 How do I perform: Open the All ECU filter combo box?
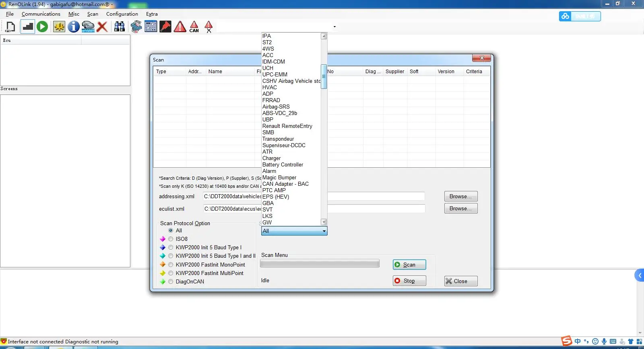(294, 231)
